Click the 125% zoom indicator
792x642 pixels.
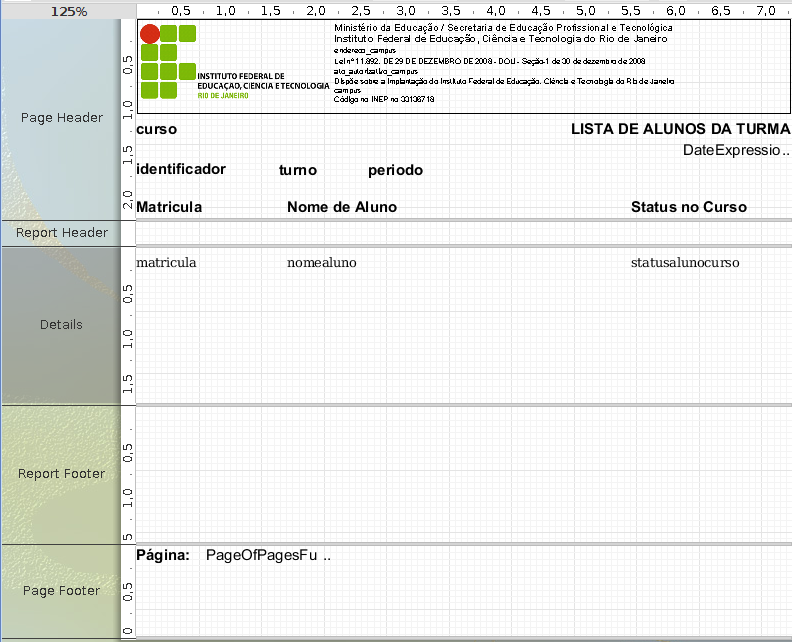[x=67, y=10]
